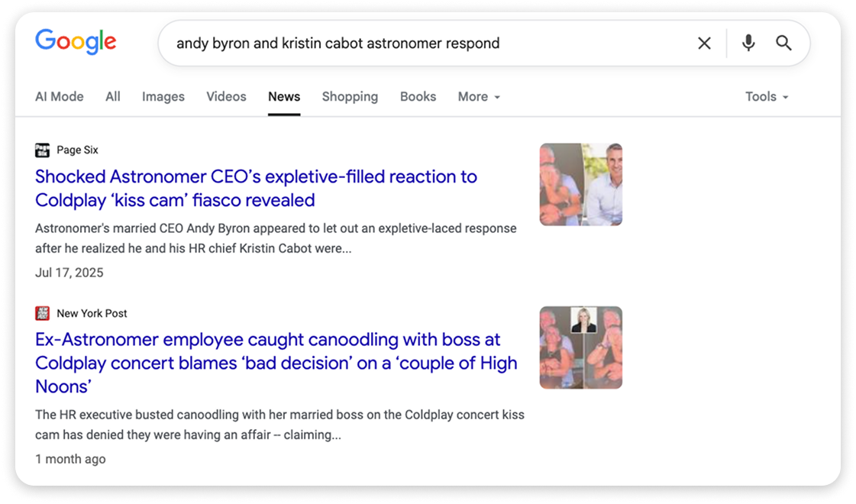Switch to the Books tab

coord(418,96)
